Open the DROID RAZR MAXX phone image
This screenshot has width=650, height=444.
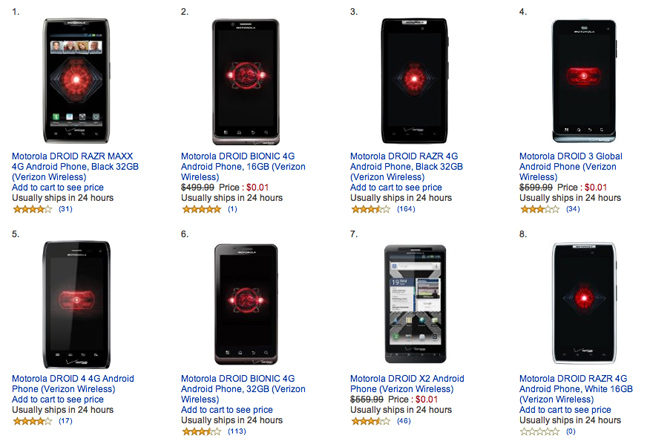pyautogui.click(x=76, y=80)
